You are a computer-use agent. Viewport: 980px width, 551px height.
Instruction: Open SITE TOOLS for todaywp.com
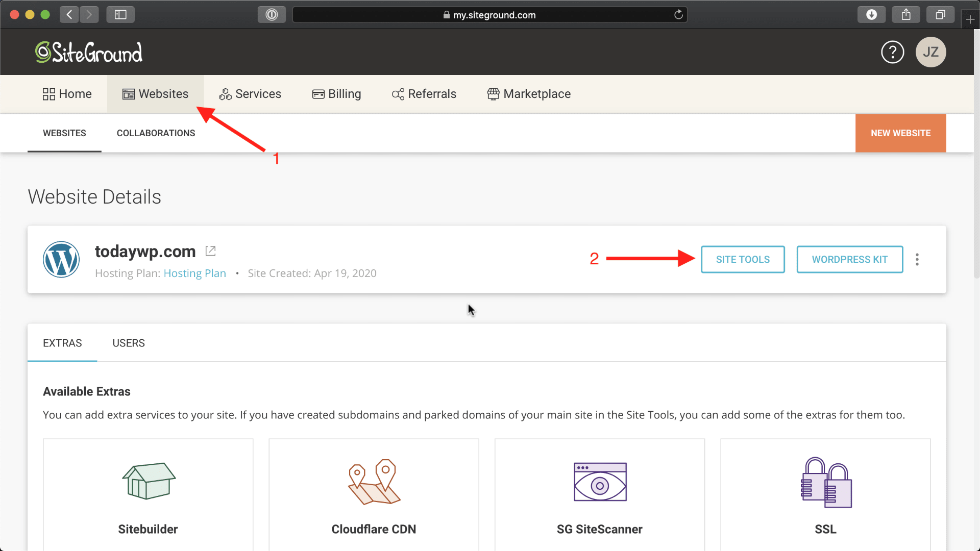(743, 259)
